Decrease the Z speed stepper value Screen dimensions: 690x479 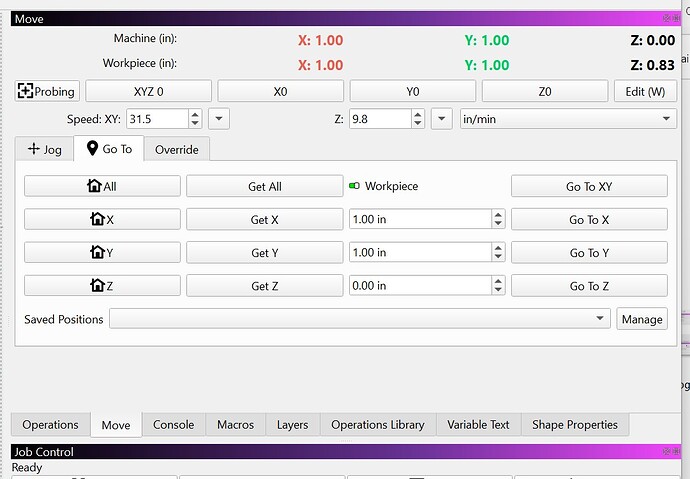(x=418, y=124)
